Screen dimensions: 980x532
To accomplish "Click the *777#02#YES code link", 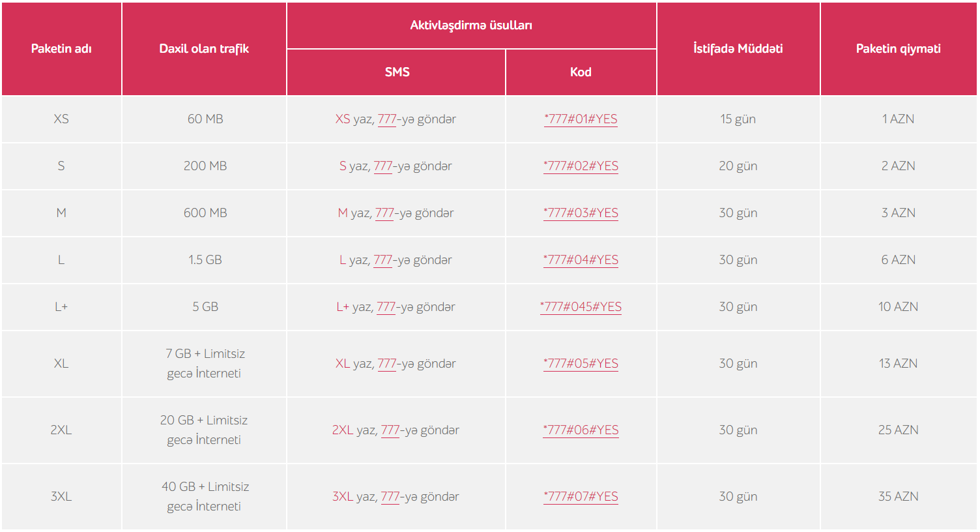I will point(581,166).
